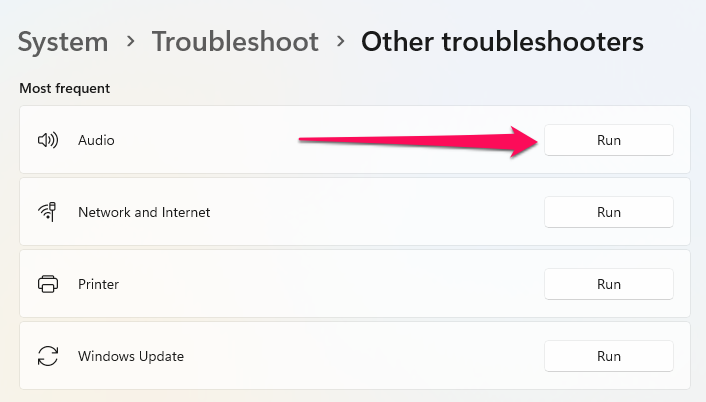Click empty area of Printer row
Screen dimensions: 706x402
331,284
